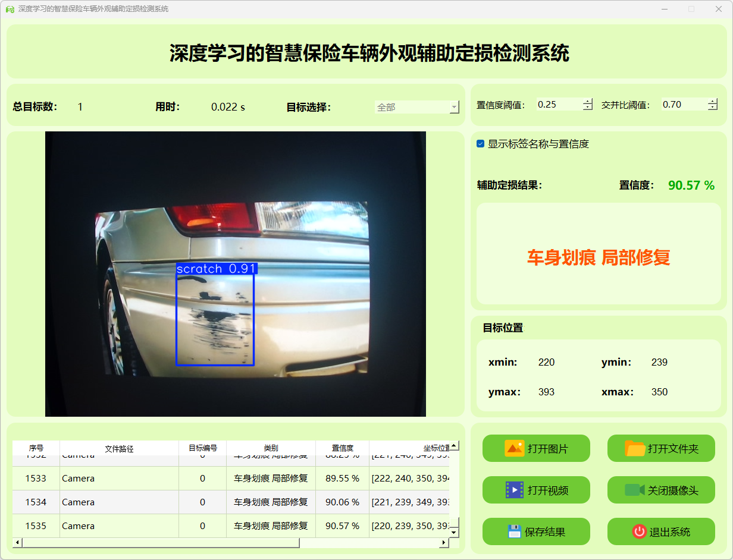Open the 目标选择 dropdown list
Screen dimensions: 733x560
point(454,108)
